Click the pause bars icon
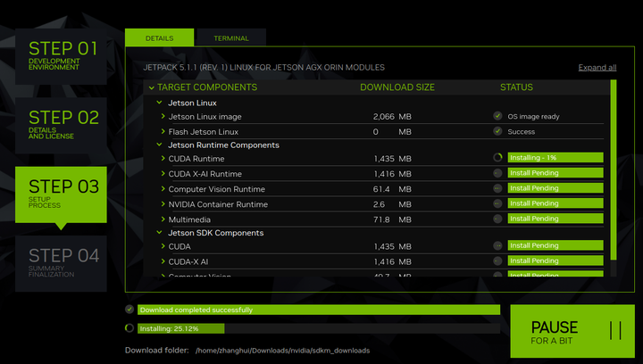Image resolution: width=643 pixels, height=364 pixels. point(615,330)
